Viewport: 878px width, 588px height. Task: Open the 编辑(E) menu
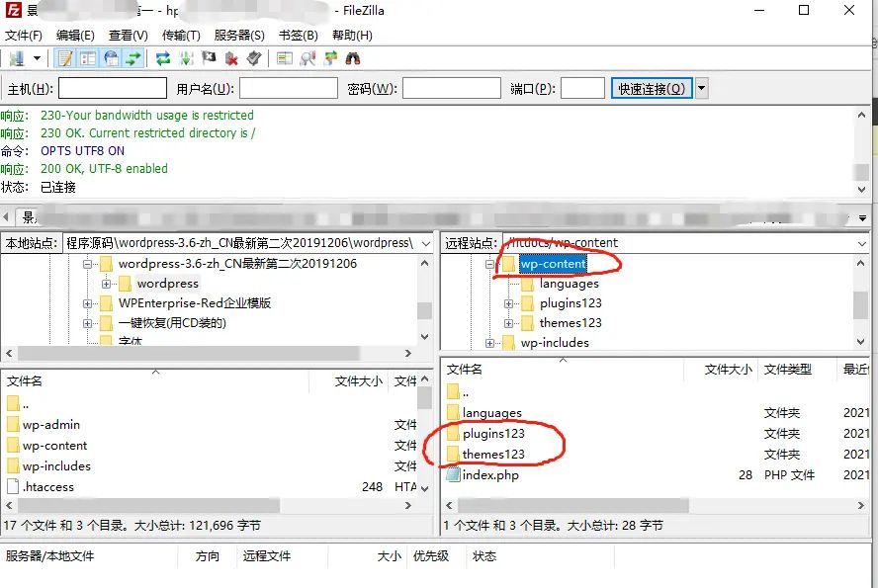75,36
